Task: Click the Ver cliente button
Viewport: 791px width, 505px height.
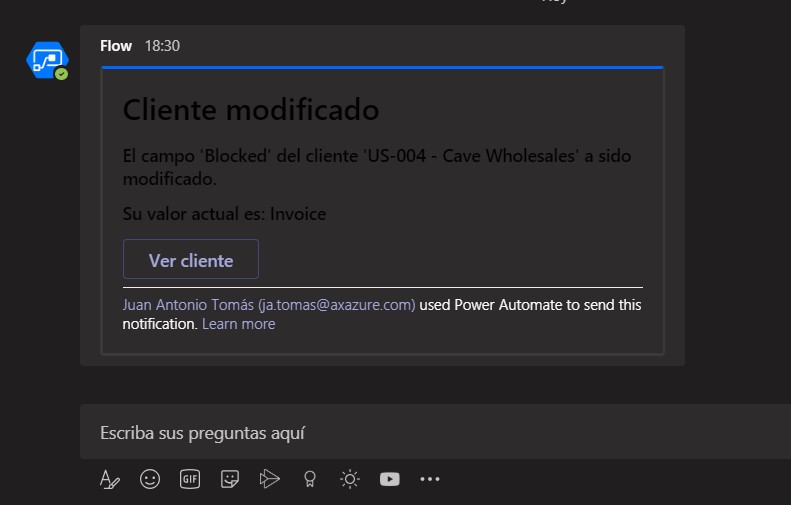Action: tap(191, 259)
